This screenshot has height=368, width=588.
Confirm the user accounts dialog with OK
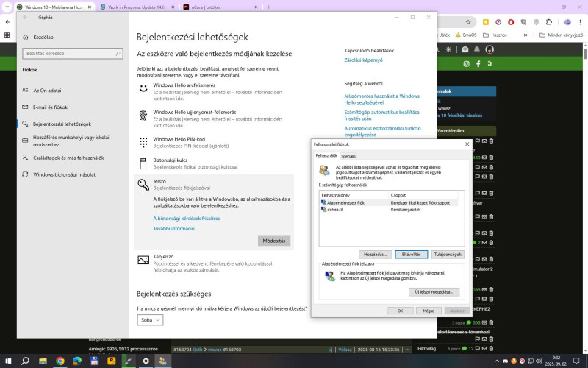[400, 311]
